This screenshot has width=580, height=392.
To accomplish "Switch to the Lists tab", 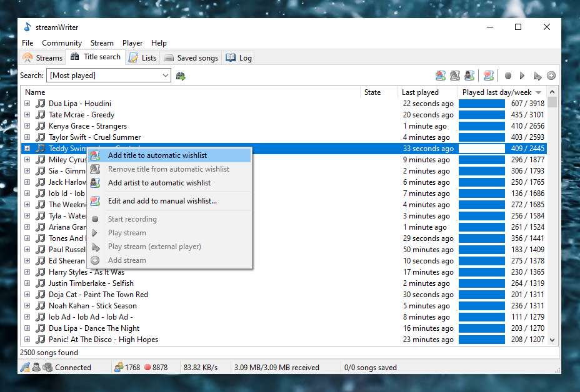I will coord(142,57).
